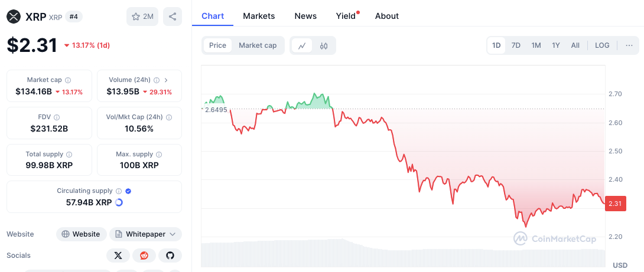Open chart more options menu

629,45
